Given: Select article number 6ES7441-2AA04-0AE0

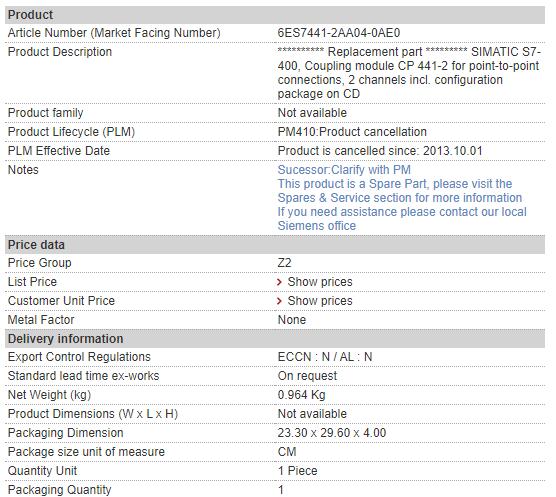Looking at the screenshot, I should pos(339,33).
